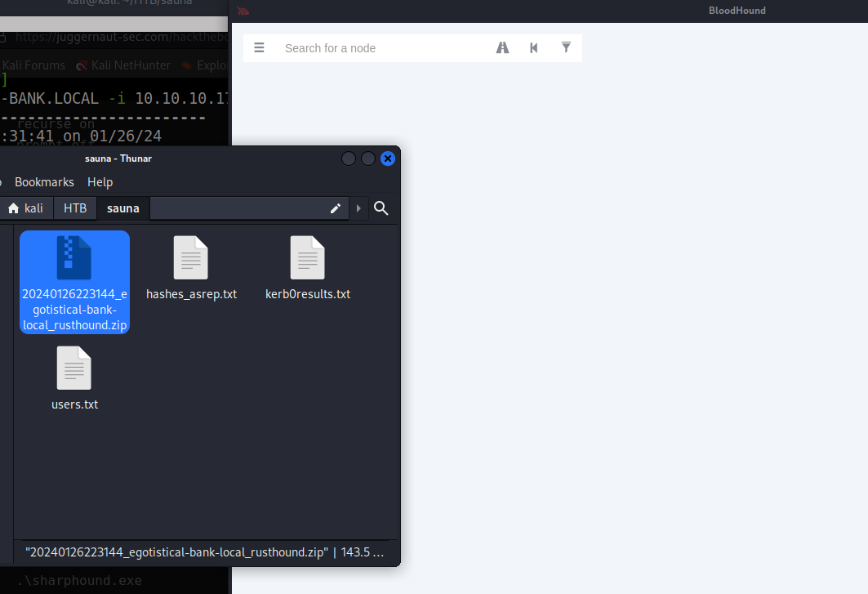The width and height of the screenshot is (868, 594).
Task: Click the kerb0results.txt file name
Action: point(308,294)
